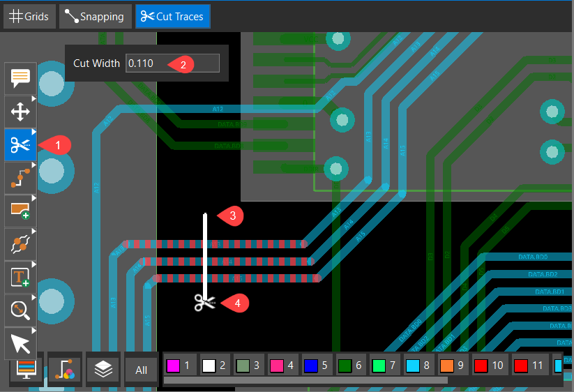Viewport: 574px width, 392px height.
Task: Select the arrow pointer selection tool
Action: pyautogui.click(x=20, y=343)
